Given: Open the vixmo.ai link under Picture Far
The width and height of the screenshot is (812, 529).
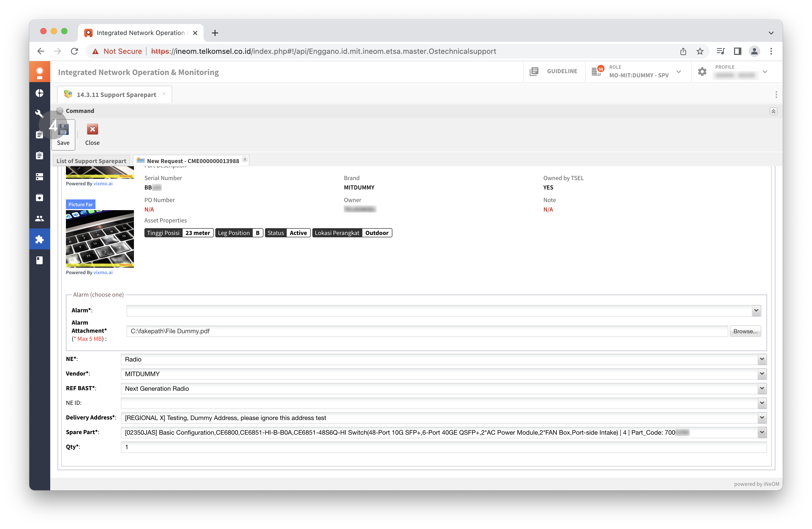Looking at the screenshot, I should (x=103, y=272).
